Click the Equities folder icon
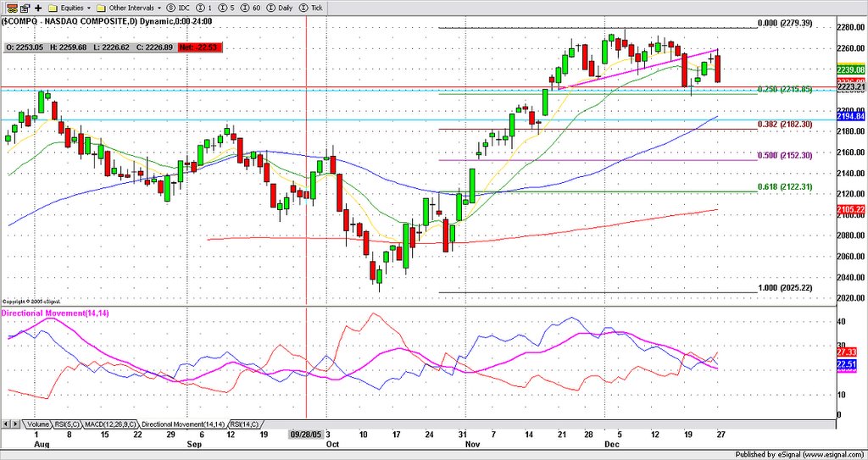 click(53, 8)
